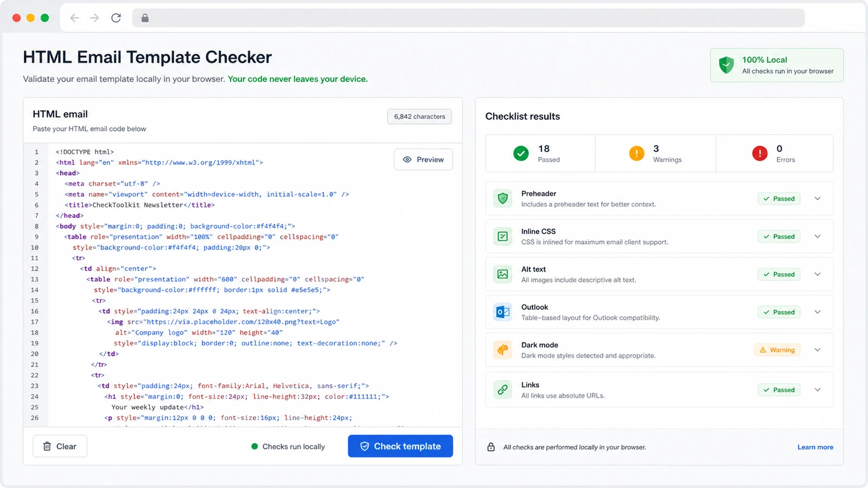Run Check template
Image resolution: width=868 pixels, height=488 pixels.
tap(400, 446)
